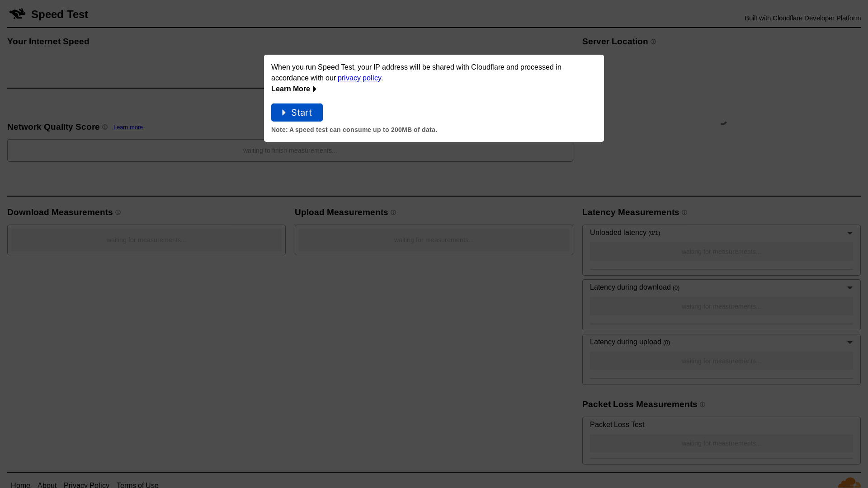Open Built with Cloudflare Developer Platform link
This screenshot has width=868, height=488.
coord(802,18)
